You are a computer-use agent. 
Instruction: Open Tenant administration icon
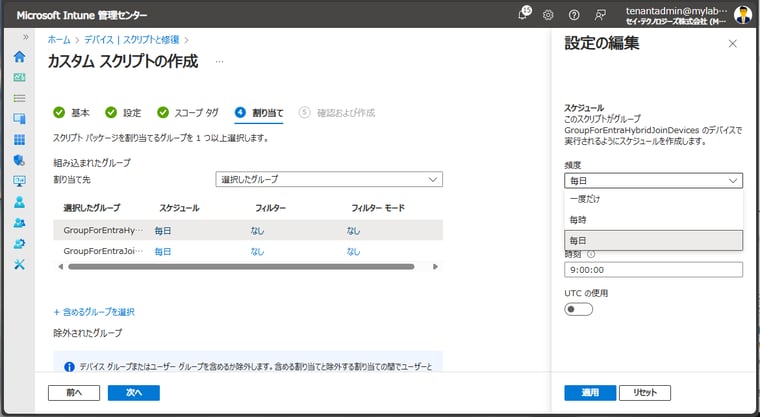coord(19,244)
